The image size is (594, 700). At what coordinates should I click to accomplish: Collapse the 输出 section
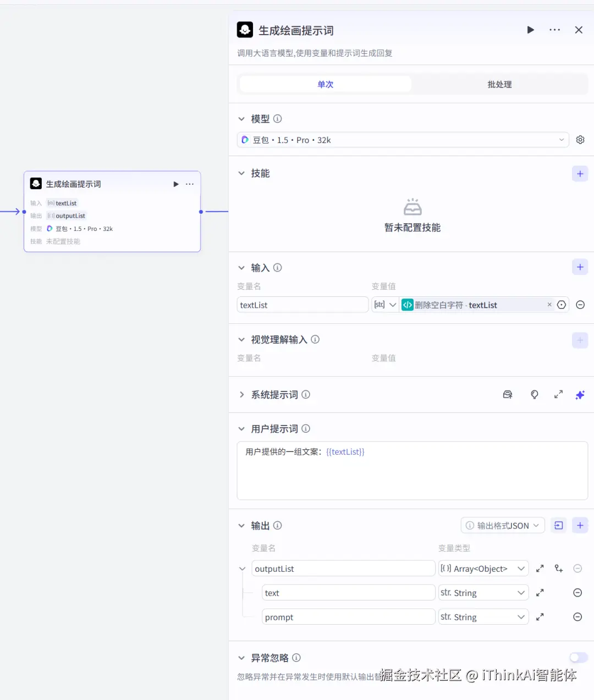[x=241, y=526]
